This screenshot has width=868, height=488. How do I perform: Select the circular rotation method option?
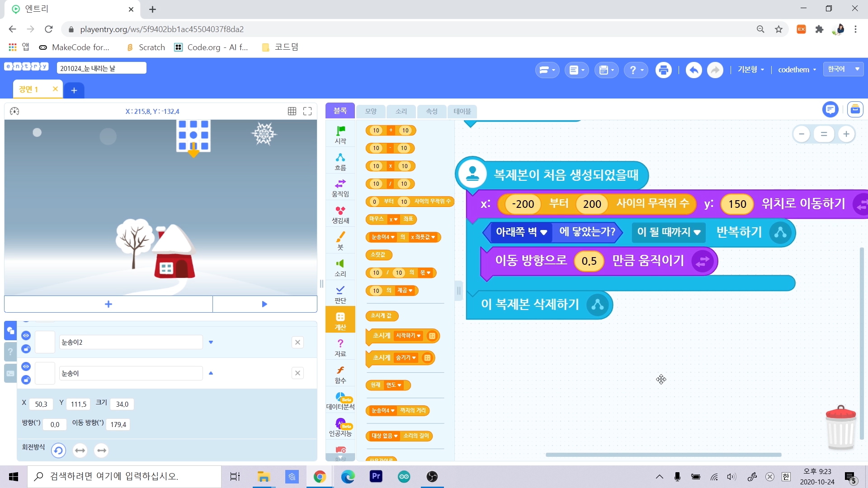point(58,450)
